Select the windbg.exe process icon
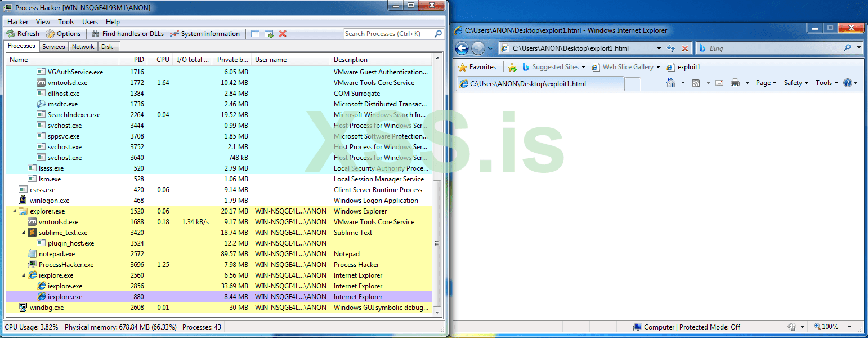 click(23, 308)
